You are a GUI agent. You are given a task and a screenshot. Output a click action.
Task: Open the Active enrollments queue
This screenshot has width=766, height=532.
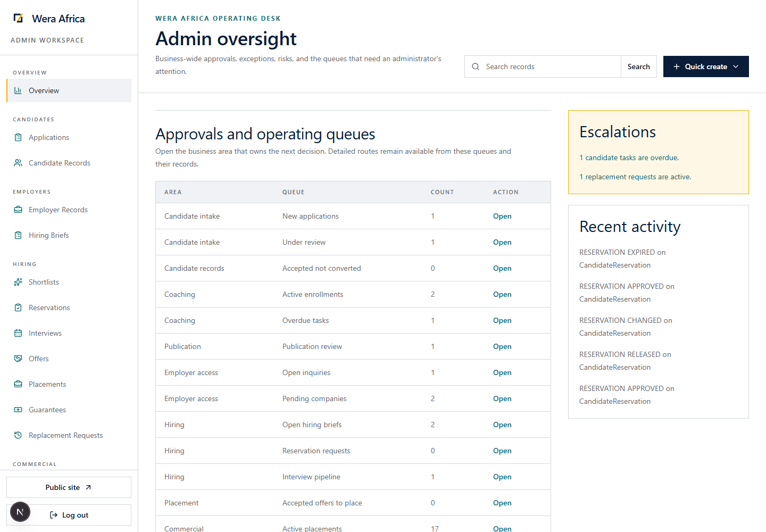click(x=502, y=294)
